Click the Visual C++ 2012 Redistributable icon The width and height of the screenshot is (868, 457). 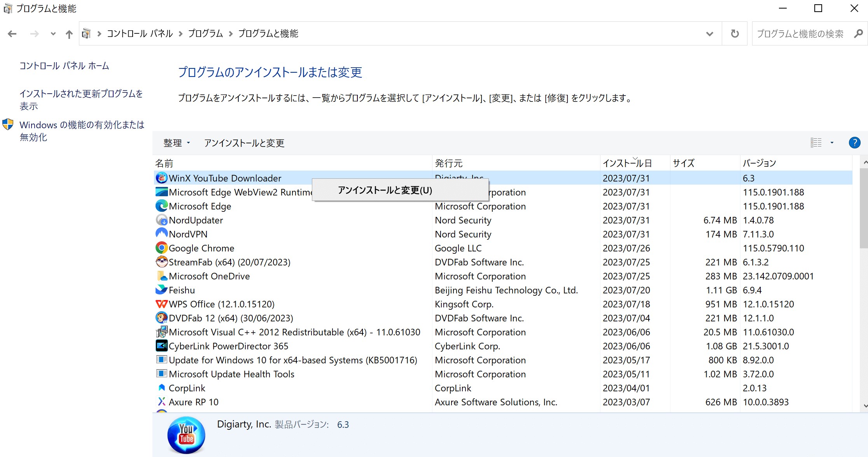pyautogui.click(x=161, y=332)
